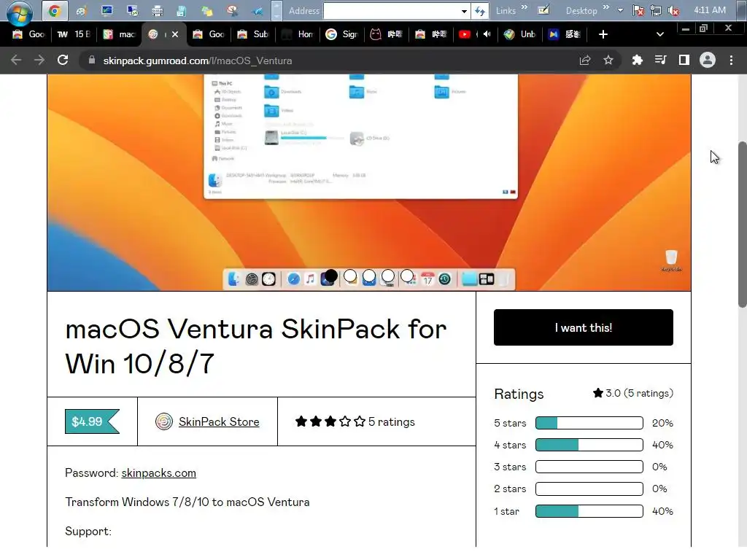This screenshot has height=560, width=747.
Task: Mute the YouTube tab audio speaker icon
Action: point(487,34)
